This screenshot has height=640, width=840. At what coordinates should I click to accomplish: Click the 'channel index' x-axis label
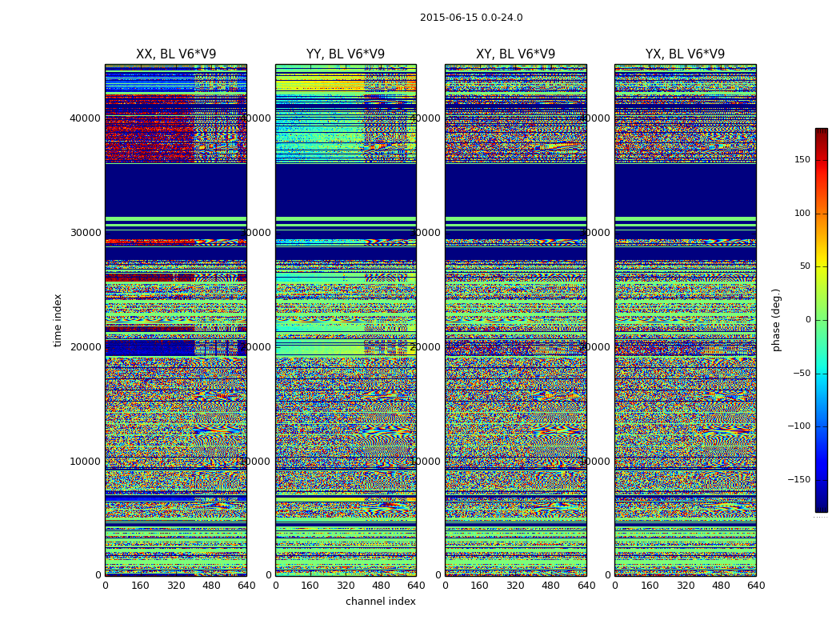tap(380, 602)
